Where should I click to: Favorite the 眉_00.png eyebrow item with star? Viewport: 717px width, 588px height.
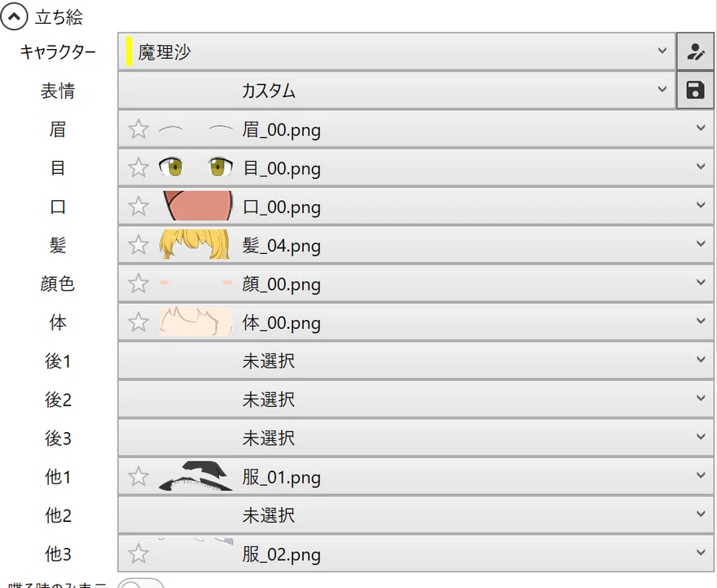pos(138,129)
